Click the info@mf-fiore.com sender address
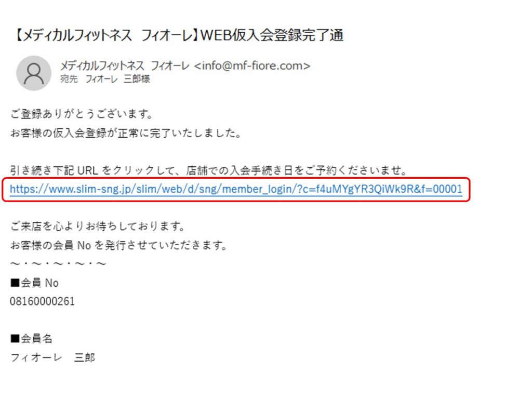This screenshot has height=399, width=532. 252,65
